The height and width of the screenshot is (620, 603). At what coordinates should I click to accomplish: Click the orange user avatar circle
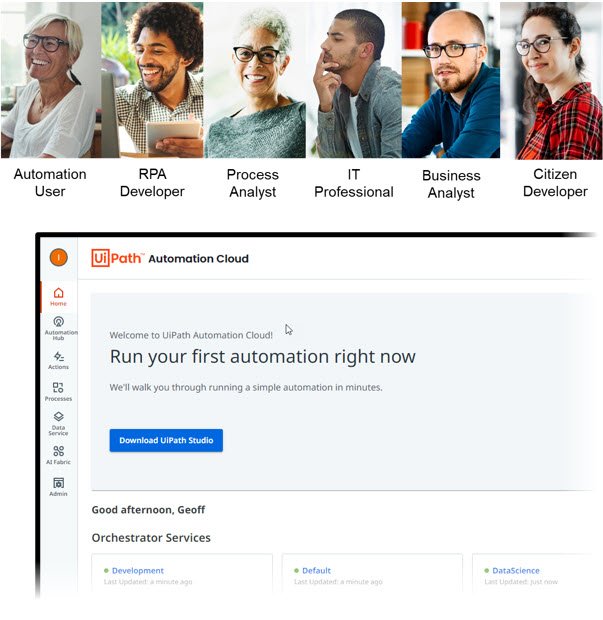click(59, 258)
